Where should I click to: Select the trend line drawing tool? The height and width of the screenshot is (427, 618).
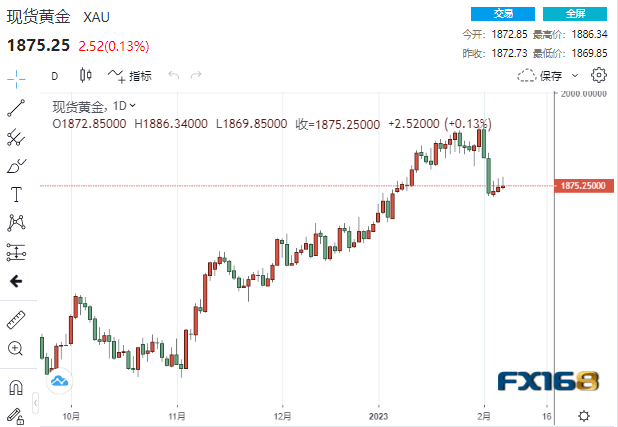pos(16,107)
